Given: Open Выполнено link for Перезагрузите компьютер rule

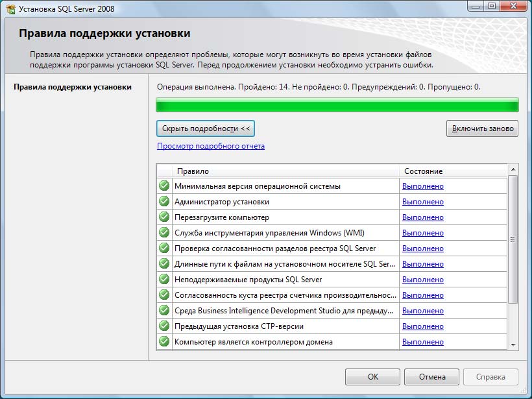Looking at the screenshot, I should coord(422,217).
